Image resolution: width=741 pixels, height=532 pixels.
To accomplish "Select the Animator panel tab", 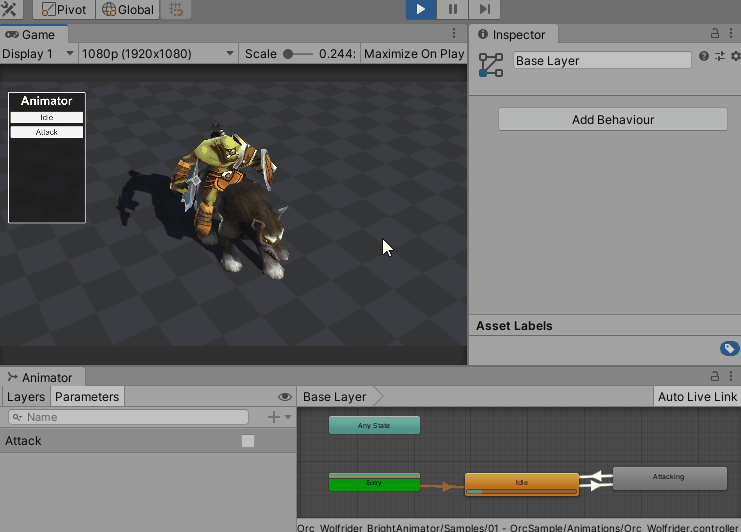I will click(42, 378).
